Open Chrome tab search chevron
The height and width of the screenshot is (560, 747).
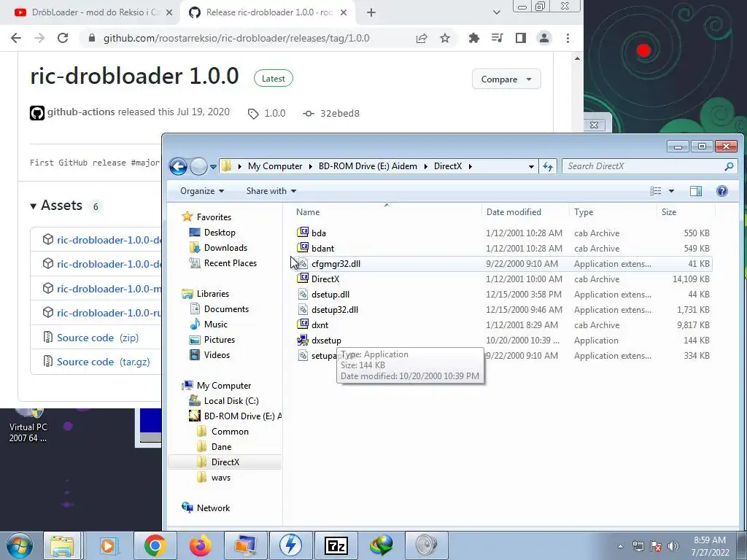click(x=496, y=12)
